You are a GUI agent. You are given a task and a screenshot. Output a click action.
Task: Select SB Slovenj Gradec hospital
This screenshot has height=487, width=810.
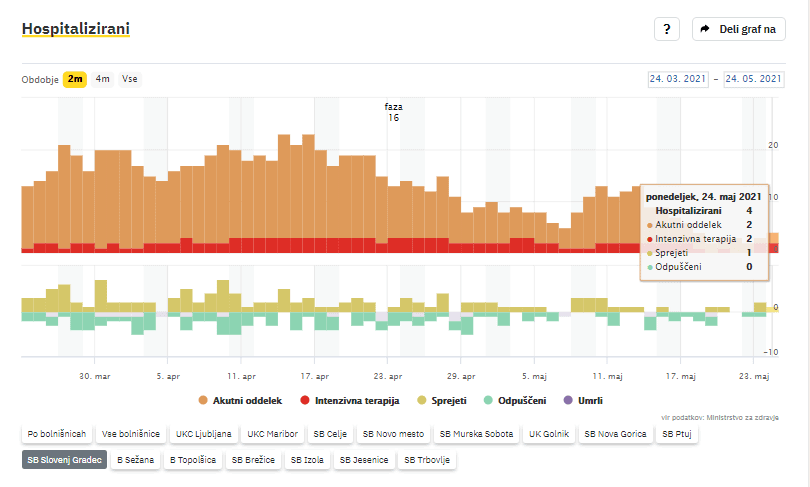click(x=65, y=460)
